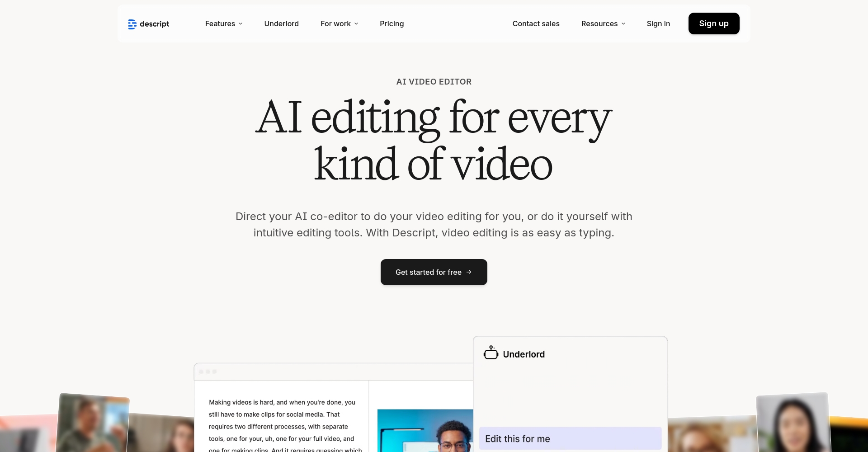This screenshot has width=868, height=452.
Task: Click the Underlord panel title
Action: tap(524, 354)
